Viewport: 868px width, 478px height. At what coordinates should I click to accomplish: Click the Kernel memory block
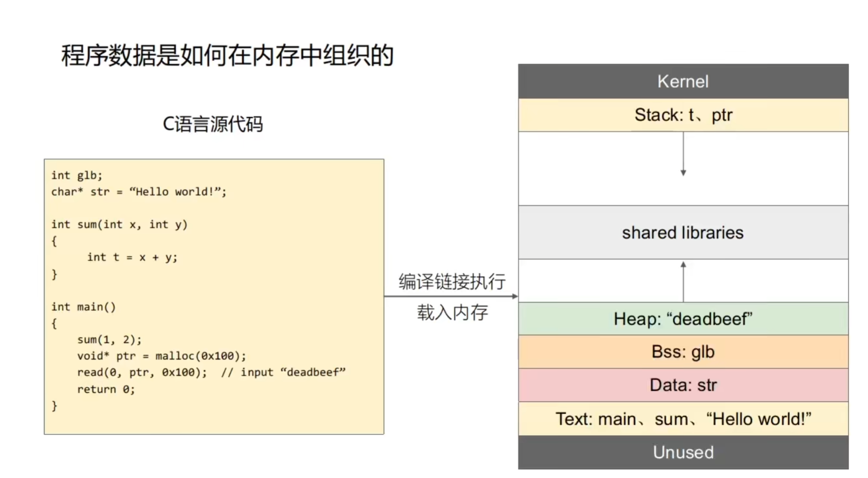(x=683, y=81)
